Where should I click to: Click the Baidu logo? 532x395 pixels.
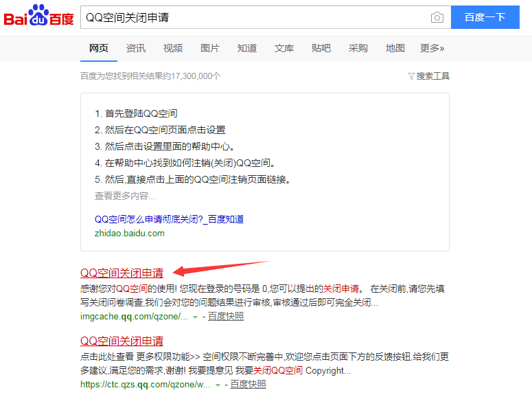(38, 16)
